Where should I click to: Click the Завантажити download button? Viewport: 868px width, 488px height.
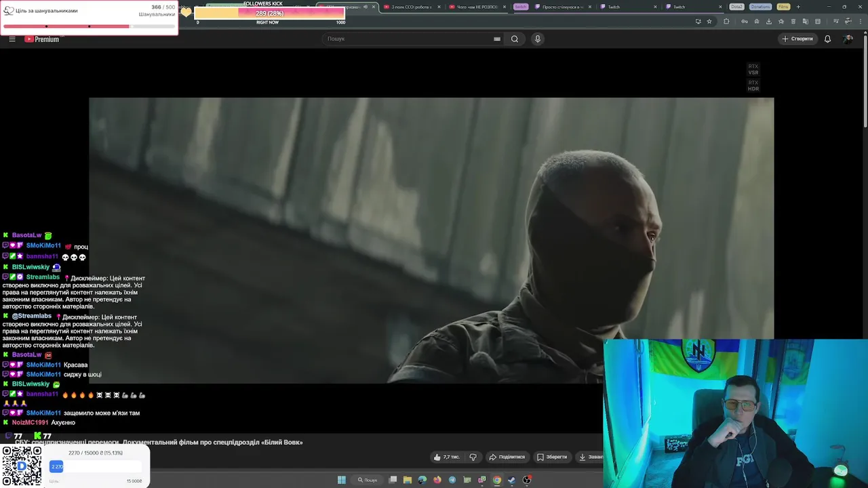pyautogui.click(x=590, y=457)
